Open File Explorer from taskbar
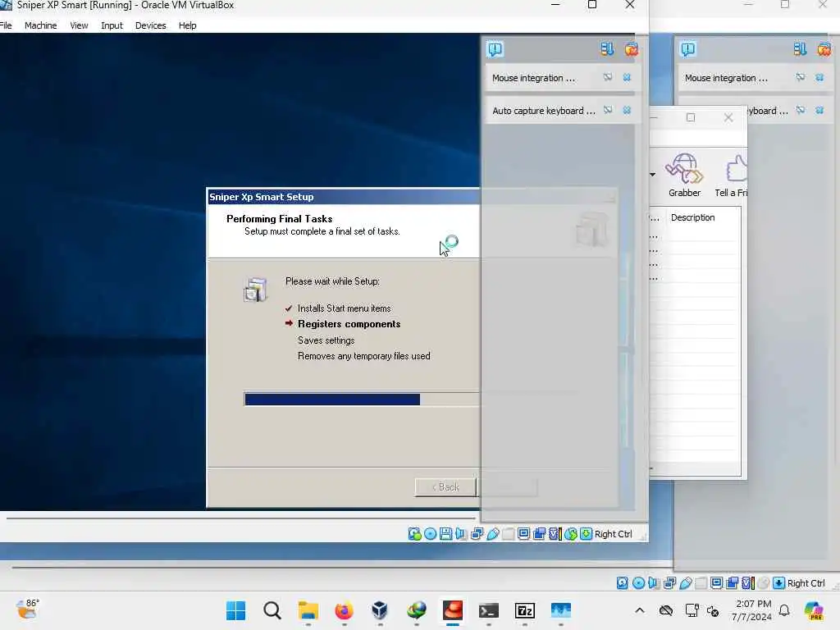 click(x=308, y=610)
